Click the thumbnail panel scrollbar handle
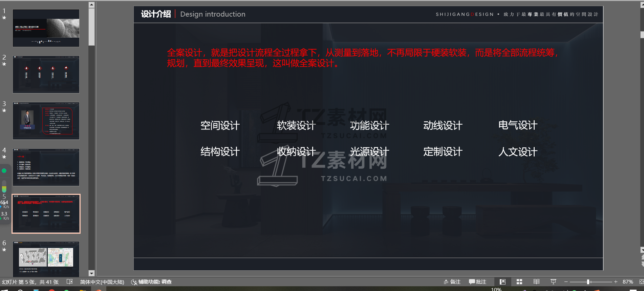644x291 pixels. tap(91, 27)
